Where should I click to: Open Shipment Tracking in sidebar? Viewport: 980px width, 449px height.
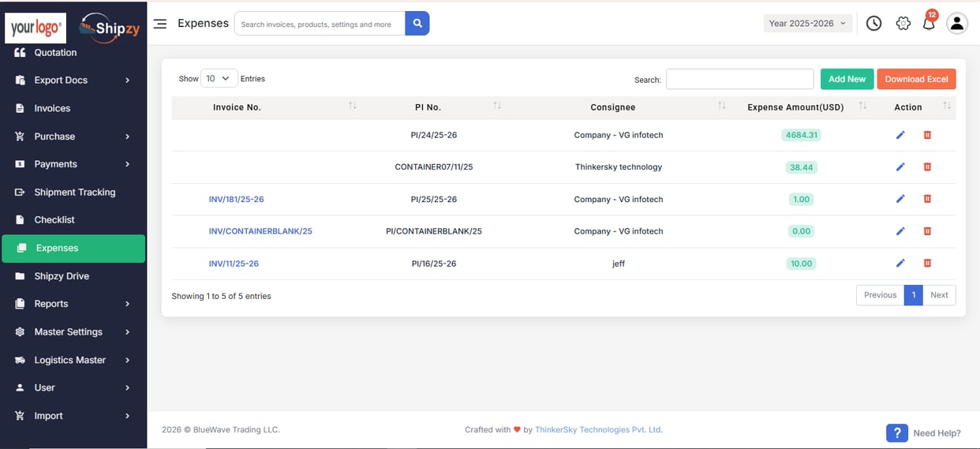click(74, 193)
